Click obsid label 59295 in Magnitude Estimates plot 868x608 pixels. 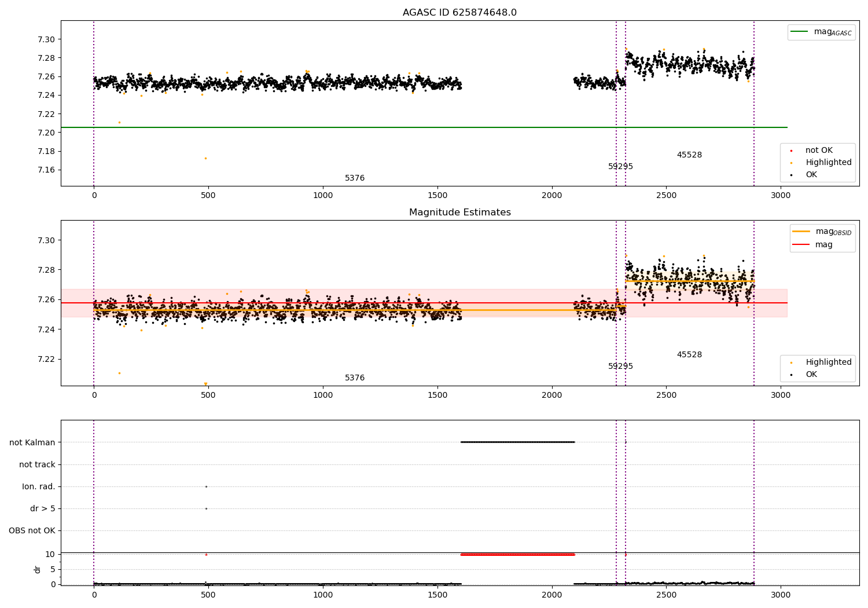click(x=620, y=367)
